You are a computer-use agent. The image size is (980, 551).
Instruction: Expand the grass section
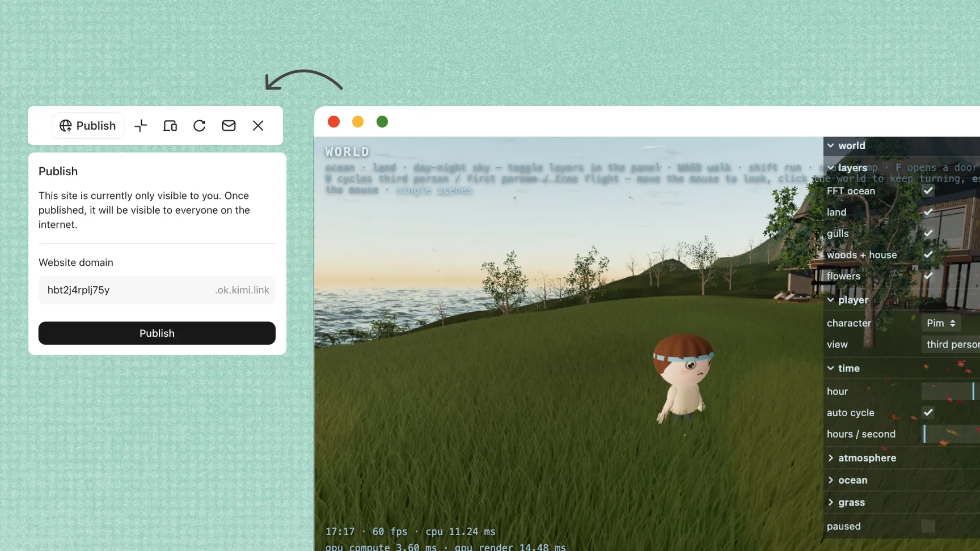pyautogui.click(x=902, y=502)
